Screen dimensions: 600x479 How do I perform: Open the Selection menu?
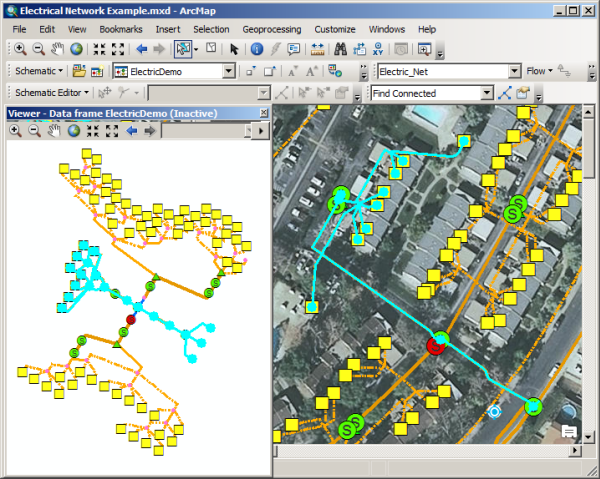[x=211, y=29]
